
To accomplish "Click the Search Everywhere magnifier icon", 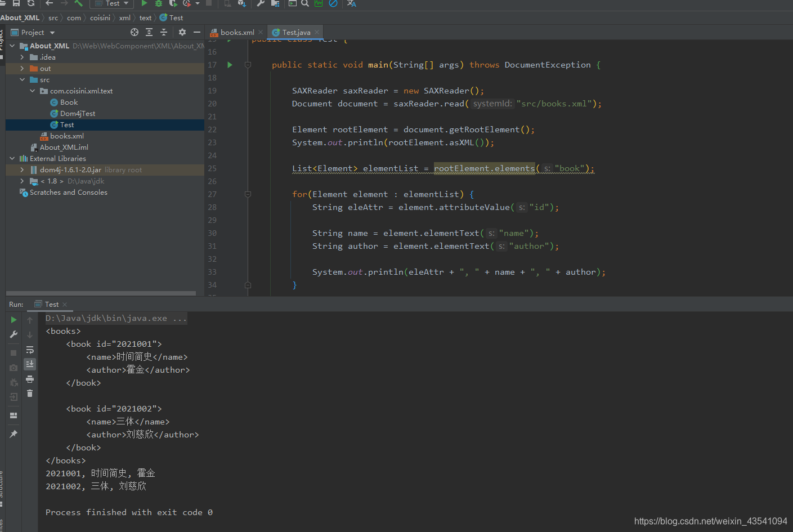I will (x=305, y=3).
